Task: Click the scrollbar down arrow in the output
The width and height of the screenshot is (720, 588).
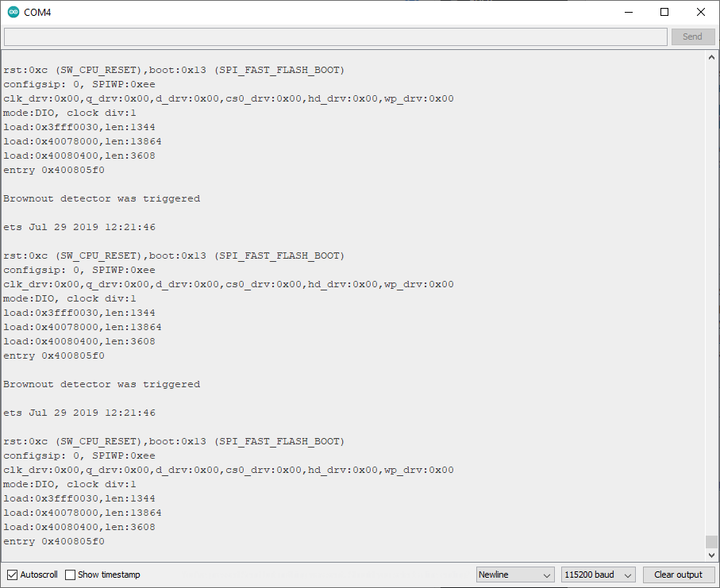Action: click(710, 555)
